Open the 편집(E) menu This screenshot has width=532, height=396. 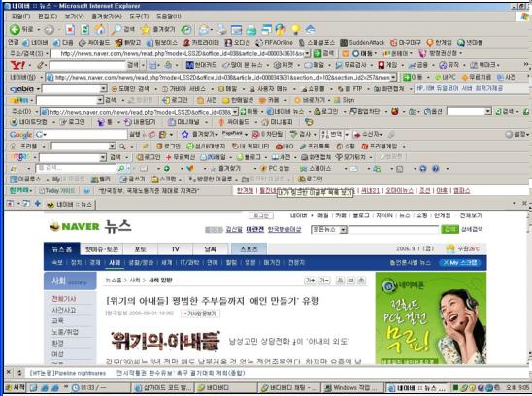(x=48, y=16)
